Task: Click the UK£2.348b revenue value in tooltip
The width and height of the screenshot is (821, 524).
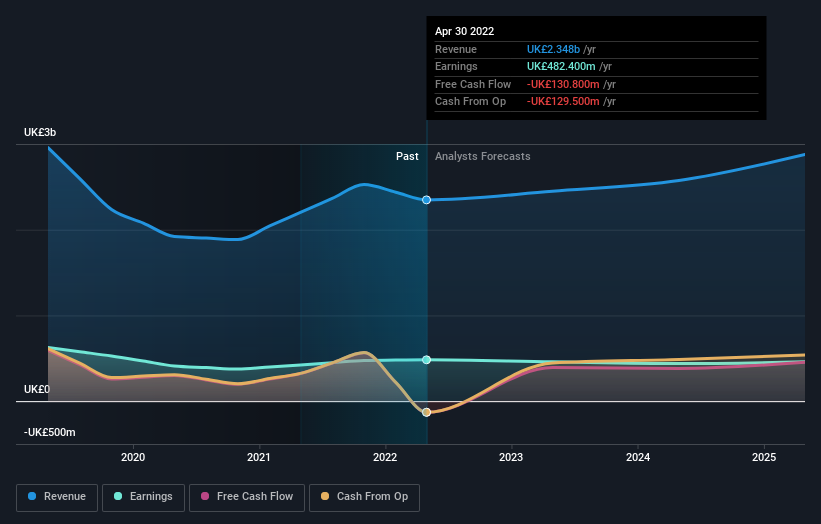Action: pyautogui.click(x=553, y=49)
